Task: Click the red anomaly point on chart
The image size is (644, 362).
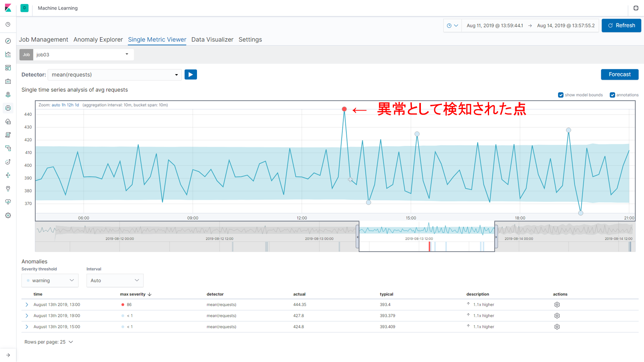Action: [344, 109]
